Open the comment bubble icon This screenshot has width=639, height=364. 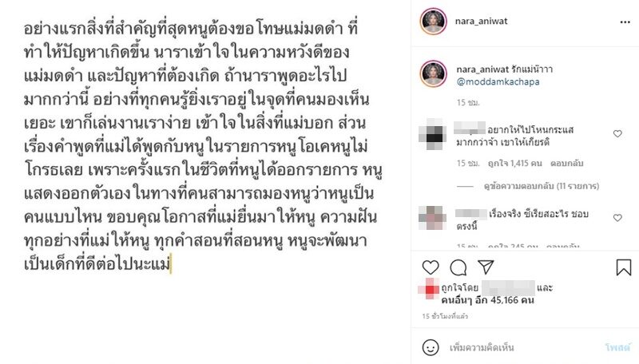tap(458, 267)
